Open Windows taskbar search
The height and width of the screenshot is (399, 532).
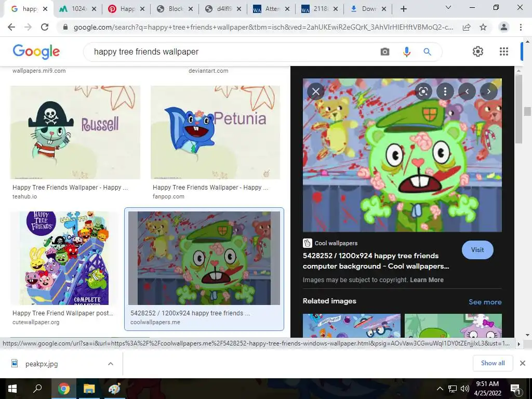coord(37,389)
